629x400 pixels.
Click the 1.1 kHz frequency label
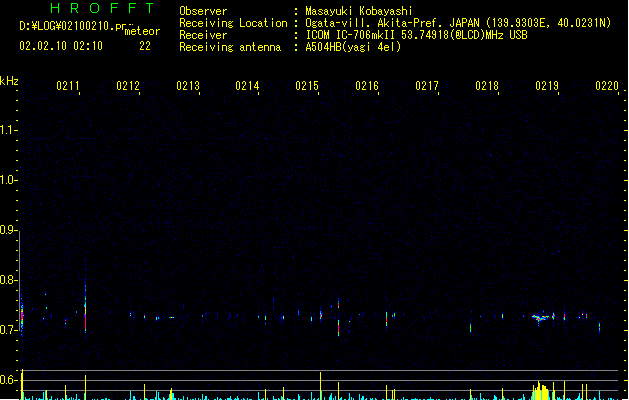click(8, 130)
